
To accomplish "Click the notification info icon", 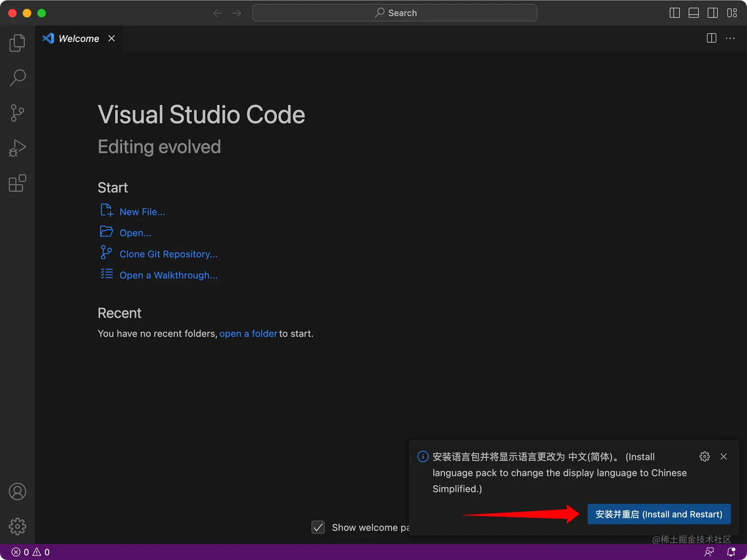I will tap(423, 456).
